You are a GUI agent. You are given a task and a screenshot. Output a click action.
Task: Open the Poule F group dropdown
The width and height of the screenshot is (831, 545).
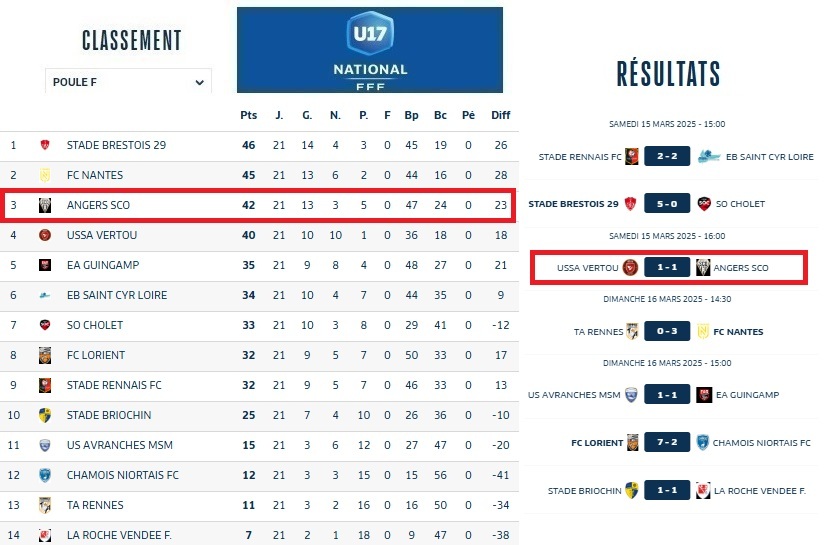pyautogui.click(x=128, y=82)
